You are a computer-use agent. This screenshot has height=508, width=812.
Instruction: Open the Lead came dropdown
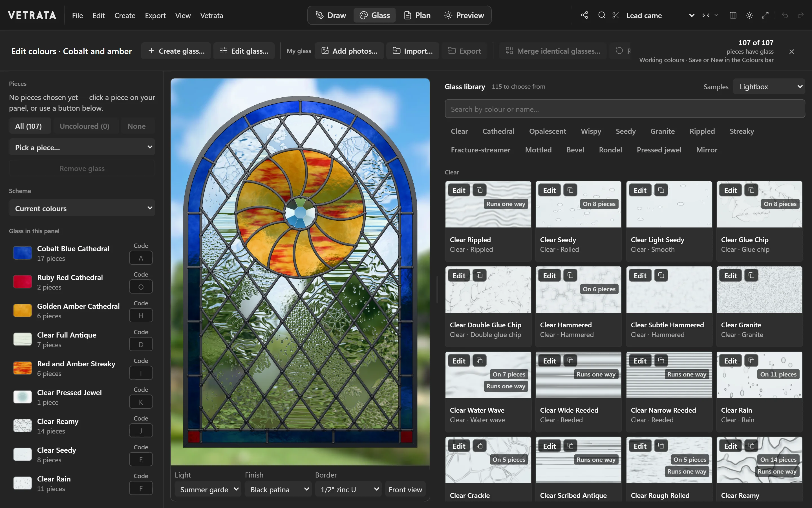pos(660,16)
